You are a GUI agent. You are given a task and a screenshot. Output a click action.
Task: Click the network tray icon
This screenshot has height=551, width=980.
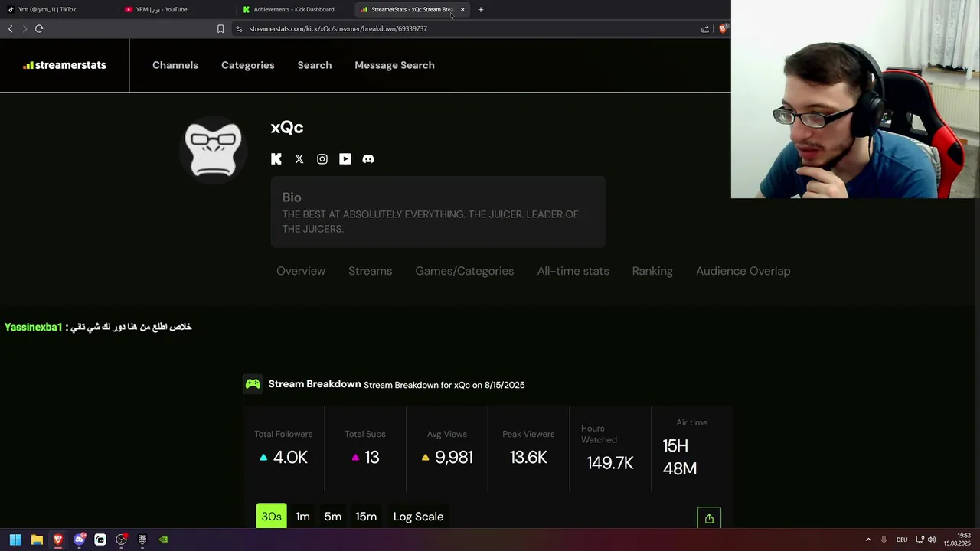coord(920,540)
